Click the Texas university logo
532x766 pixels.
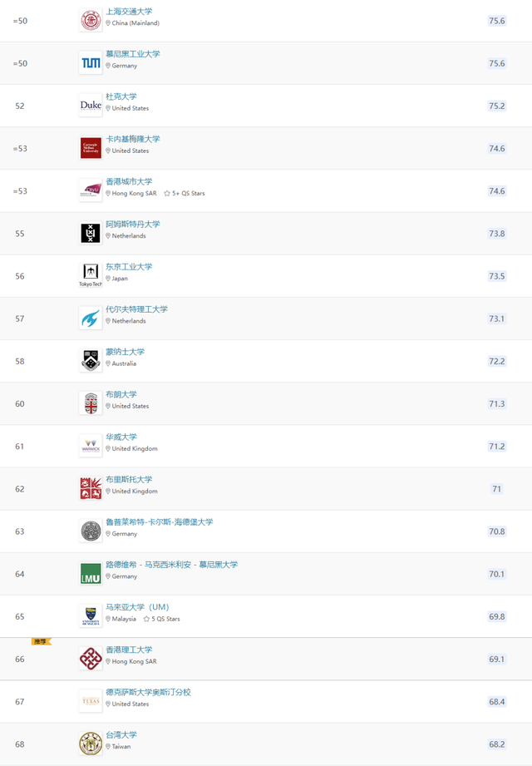coord(90,700)
